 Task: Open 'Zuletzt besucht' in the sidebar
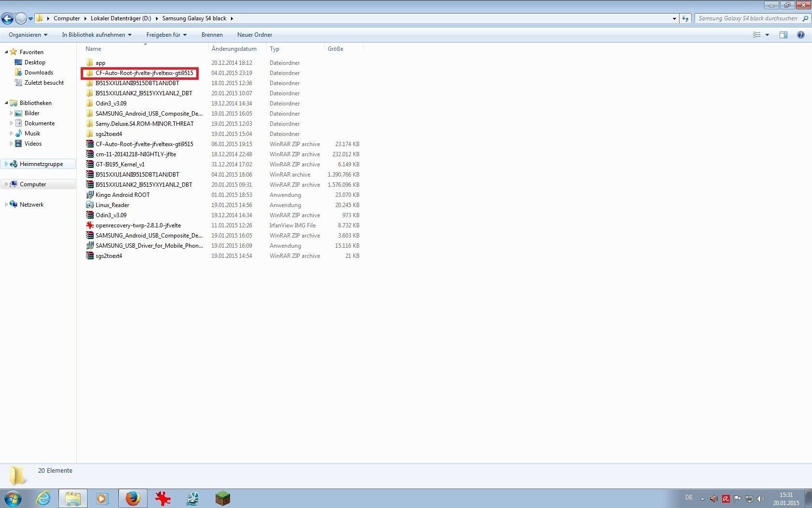tap(44, 83)
